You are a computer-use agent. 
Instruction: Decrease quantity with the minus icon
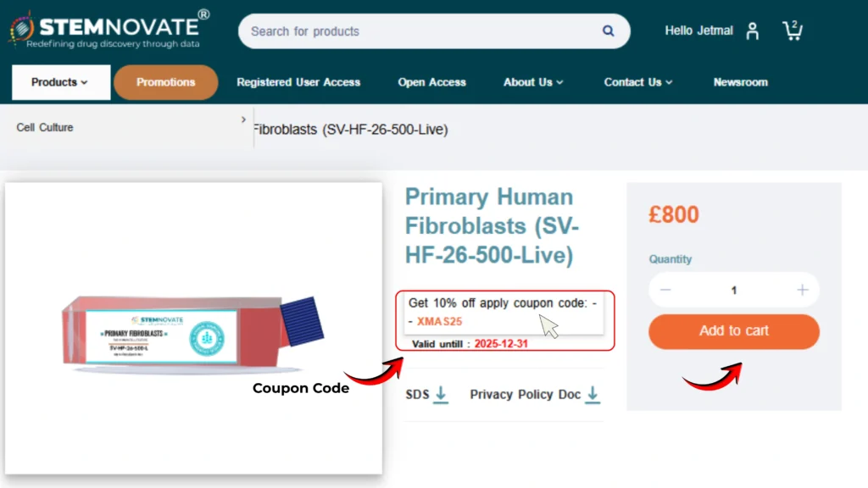click(x=665, y=291)
